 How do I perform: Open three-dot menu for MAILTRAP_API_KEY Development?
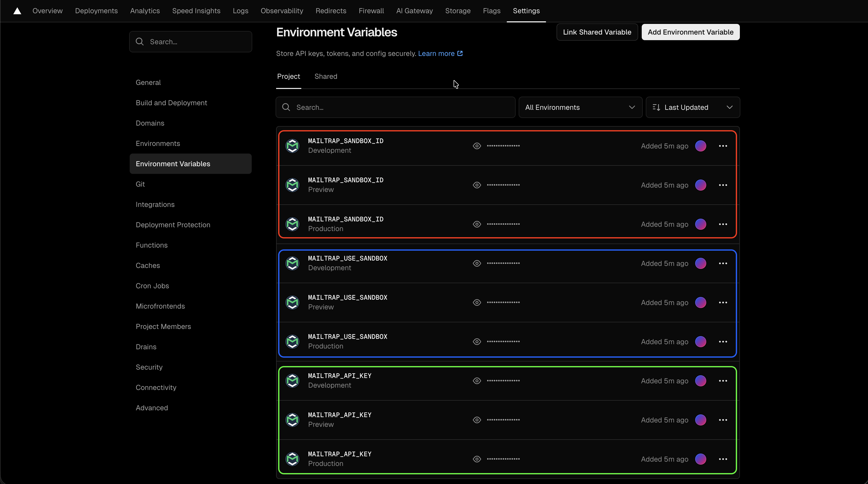[723, 381]
